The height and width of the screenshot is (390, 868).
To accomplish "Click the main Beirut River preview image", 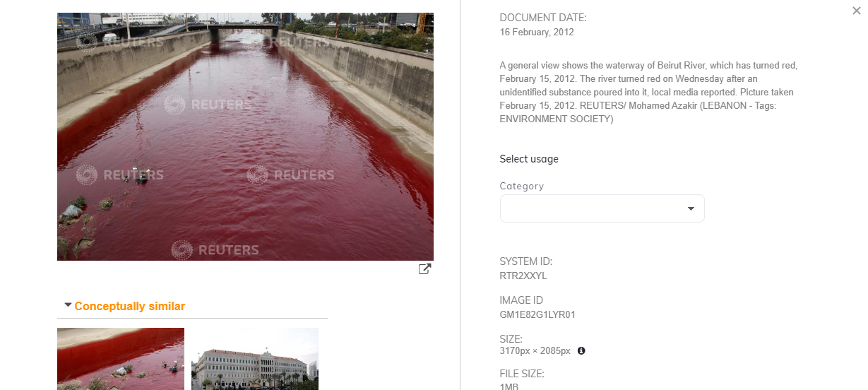I will click(x=245, y=136).
